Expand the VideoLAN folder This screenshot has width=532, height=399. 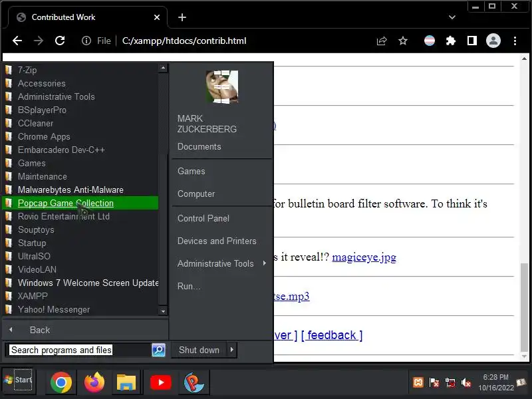pyautogui.click(x=80, y=269)
